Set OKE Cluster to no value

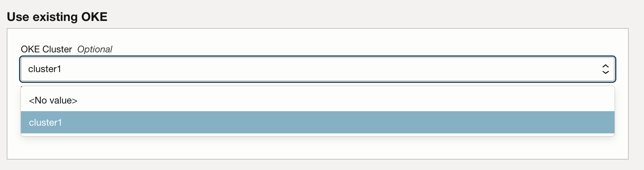[x=53, y=100]
